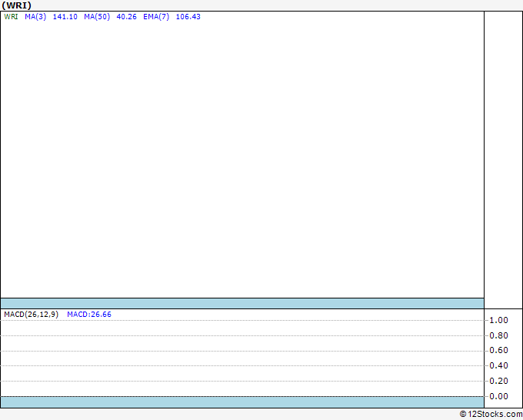Click the 0.40 axis label
Image resolution: width=523 pixels, height=420 pixels.
coord(498,365)
